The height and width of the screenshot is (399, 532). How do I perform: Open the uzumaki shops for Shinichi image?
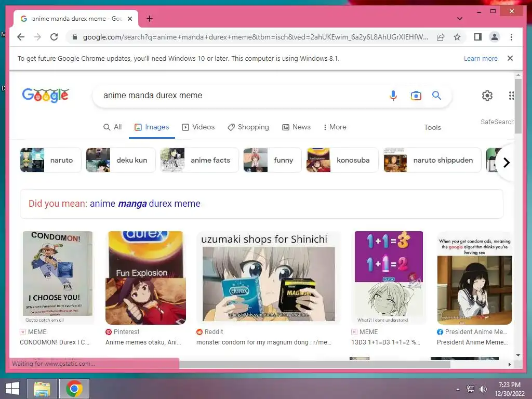pyautogui.click(x=269, y=277)
